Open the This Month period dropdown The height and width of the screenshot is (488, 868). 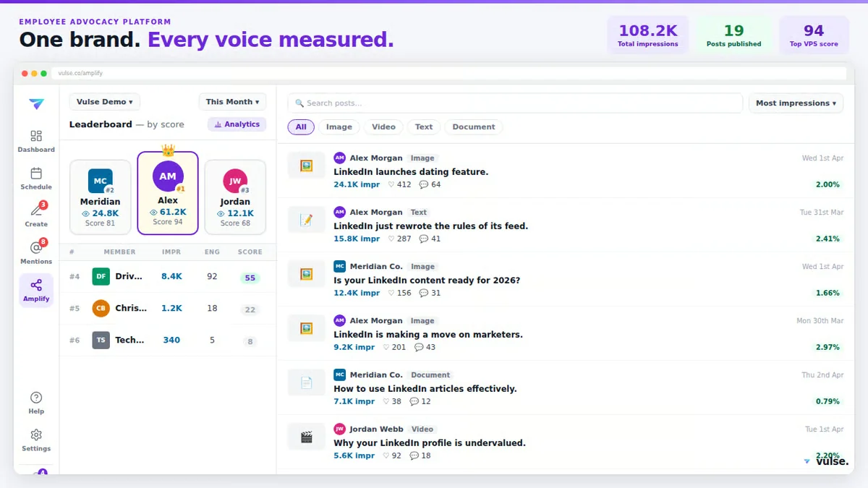(232, 102)
